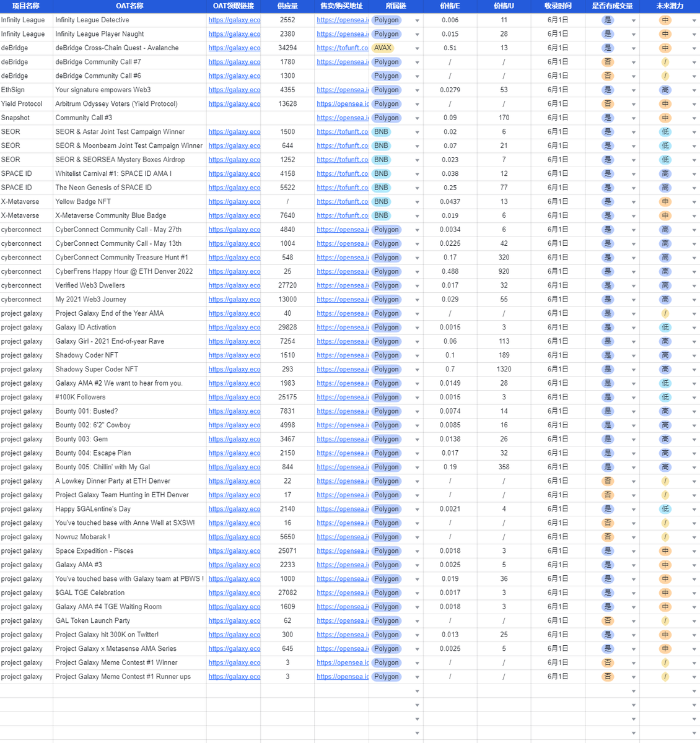The image size is (700, 743).
Task: Open potential dropdown arrow for Galaxy ID Activation
Action: 694,328
